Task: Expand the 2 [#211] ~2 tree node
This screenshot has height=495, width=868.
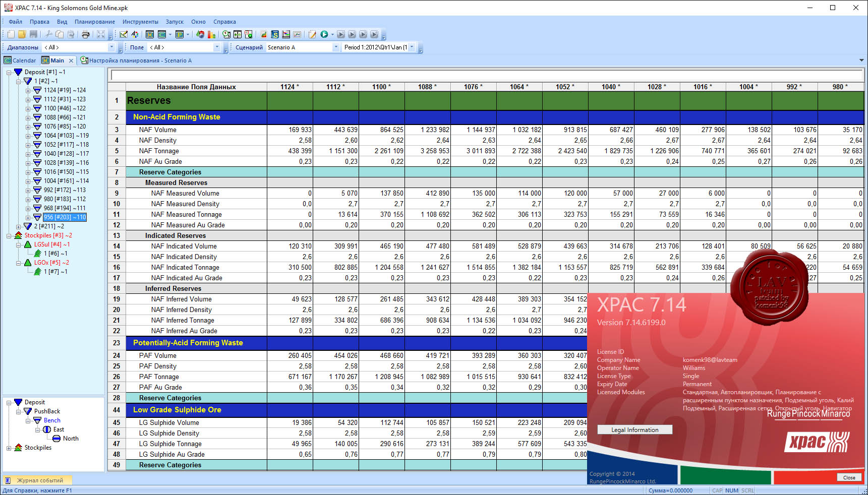Action: coord(19,226)
